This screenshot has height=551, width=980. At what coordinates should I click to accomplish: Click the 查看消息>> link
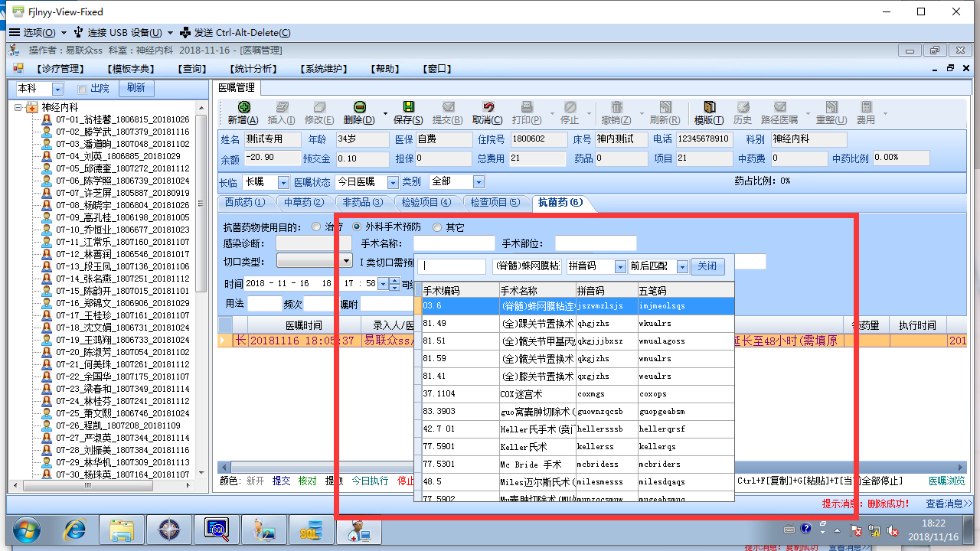(949, 504)
